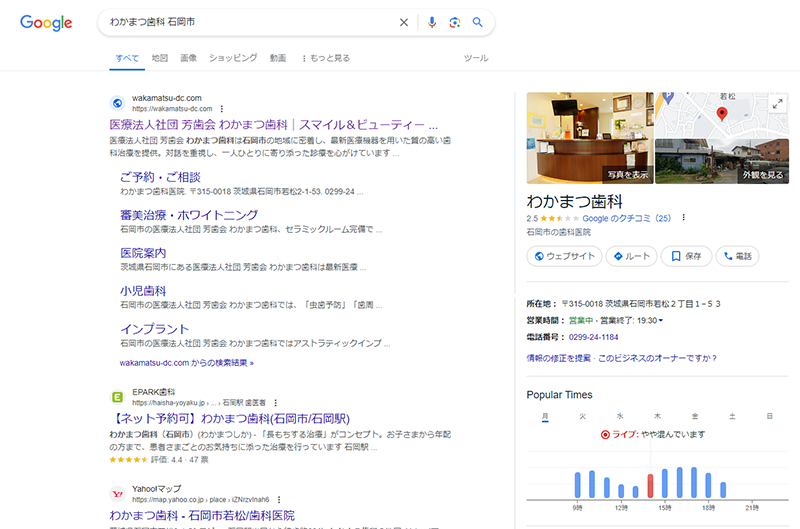
Task: Open the ご予約・ご相談 sitelink
Action: pyautogui.click(x=160, y=177)
